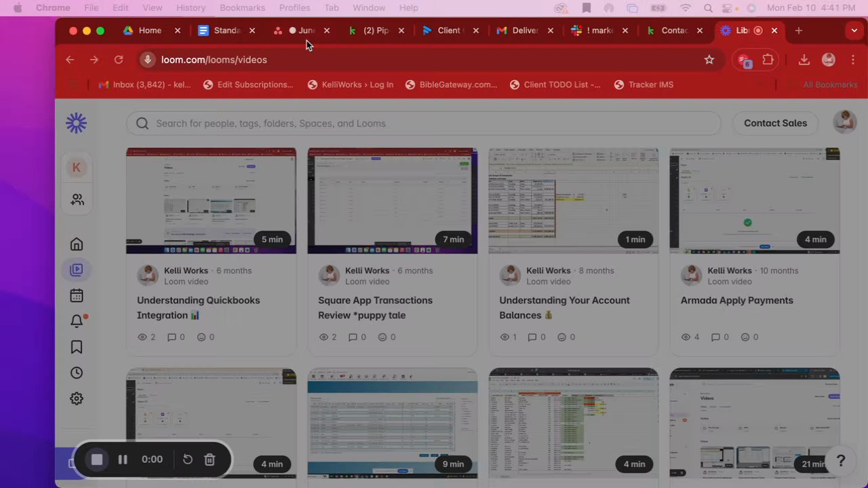Viewport: 868px width, 488px height.
Task: Go to Home in Loom sidebar
Action: click(x=77, y=244)
